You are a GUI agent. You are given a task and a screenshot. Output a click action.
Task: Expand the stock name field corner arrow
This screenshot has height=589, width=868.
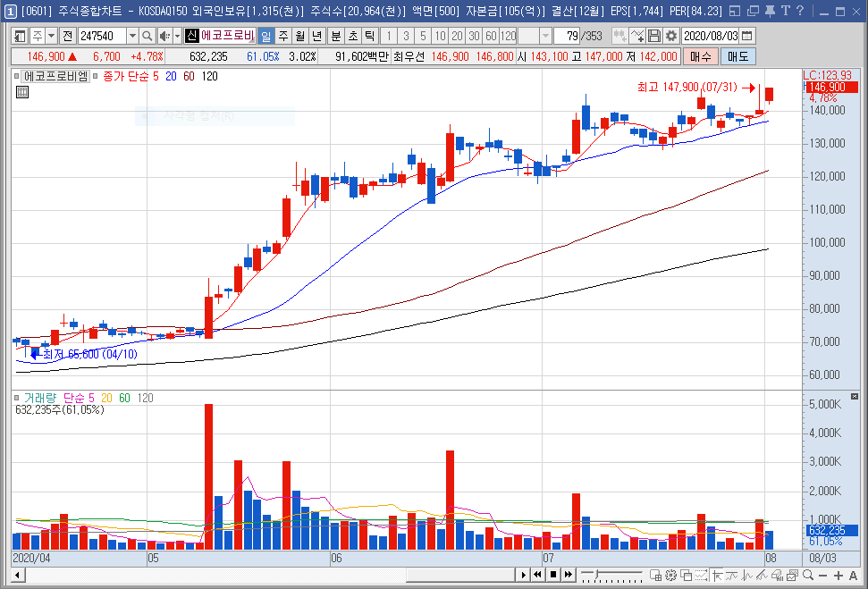point(252,40)
